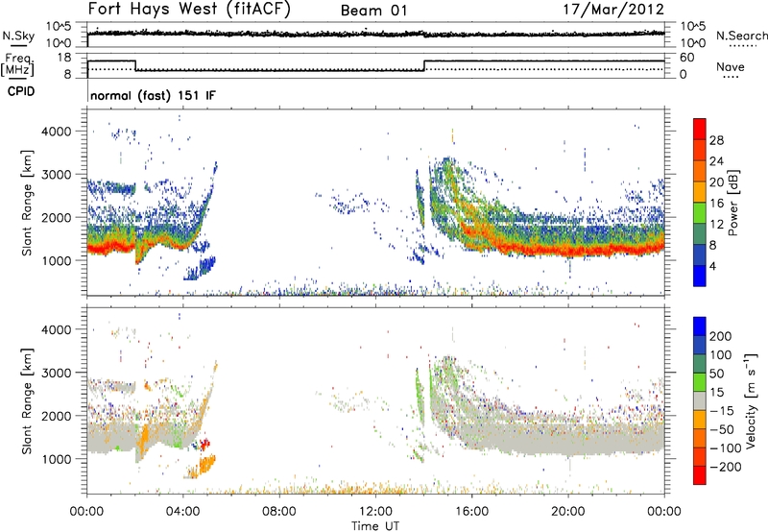Click the "Freq. [MHz]" axis label
The width and height of the screenshot is (768, 532).
coord(17,64)
